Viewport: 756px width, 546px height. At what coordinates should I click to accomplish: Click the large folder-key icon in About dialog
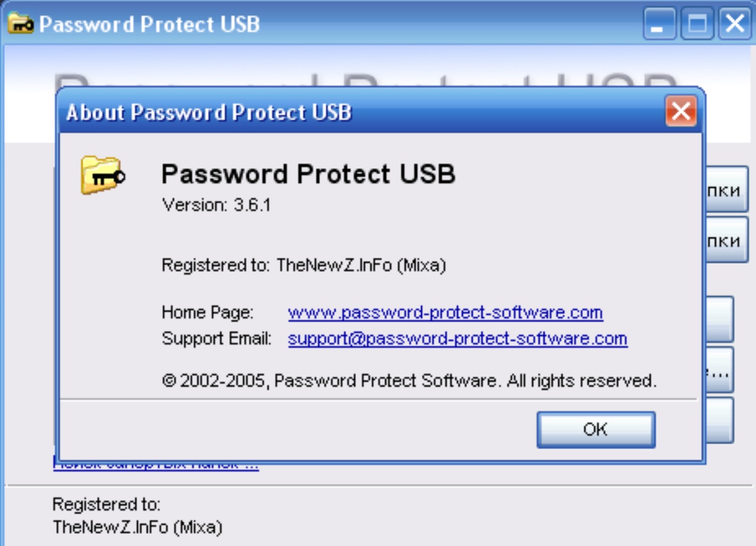pos(103,175)
